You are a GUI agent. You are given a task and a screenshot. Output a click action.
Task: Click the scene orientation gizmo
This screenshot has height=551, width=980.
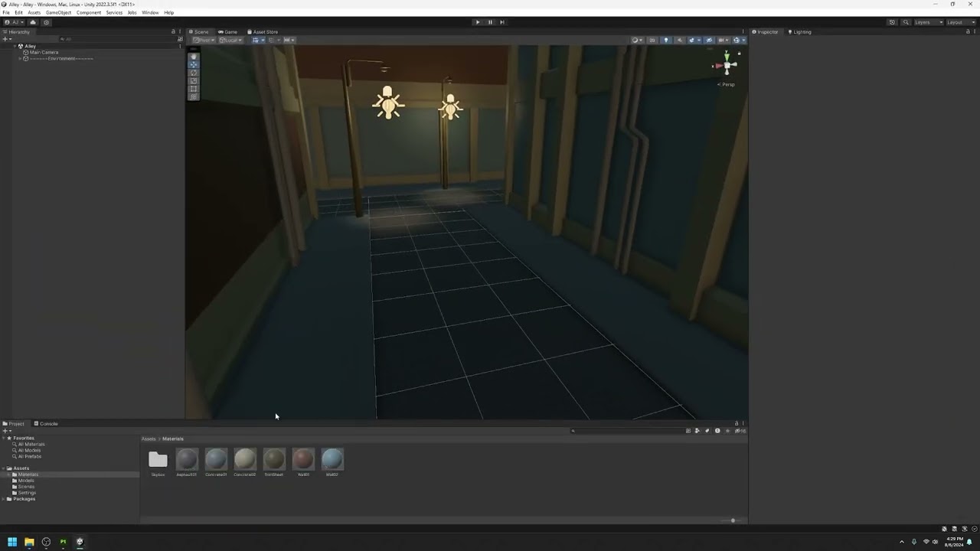(x=727, y=64)
